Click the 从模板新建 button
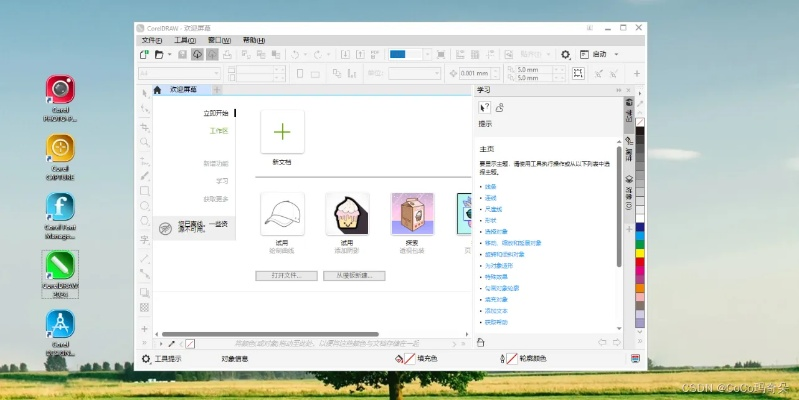 tap(354, 274)
